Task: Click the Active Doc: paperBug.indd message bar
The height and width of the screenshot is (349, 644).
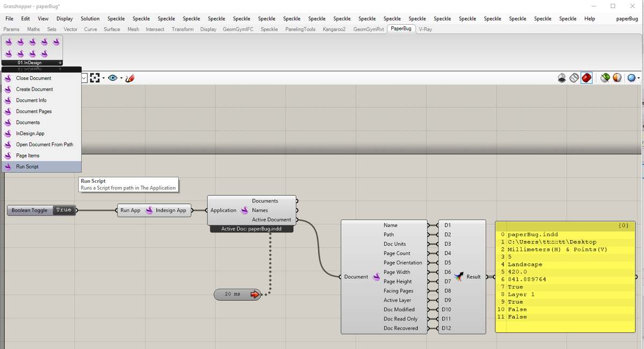Action: point(252,229)
